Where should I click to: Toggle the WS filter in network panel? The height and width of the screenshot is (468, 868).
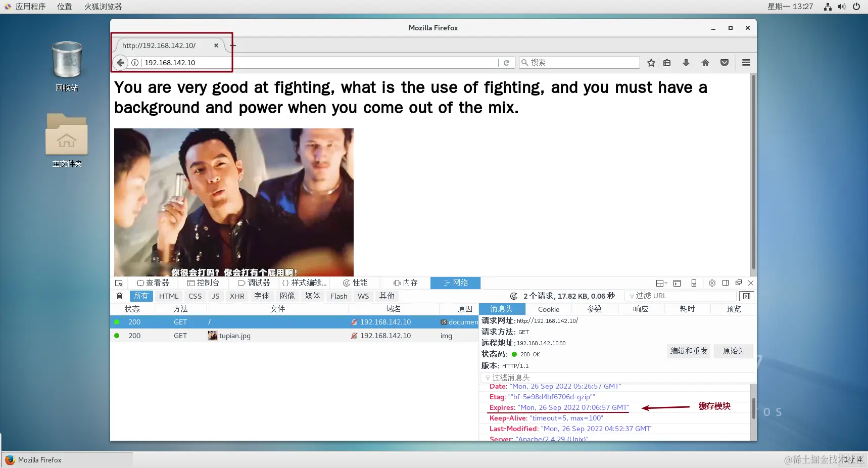coord(363,296)
